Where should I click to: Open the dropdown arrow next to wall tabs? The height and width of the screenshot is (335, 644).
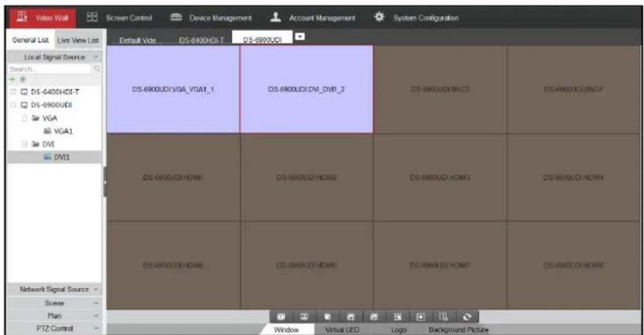point(300,36)
